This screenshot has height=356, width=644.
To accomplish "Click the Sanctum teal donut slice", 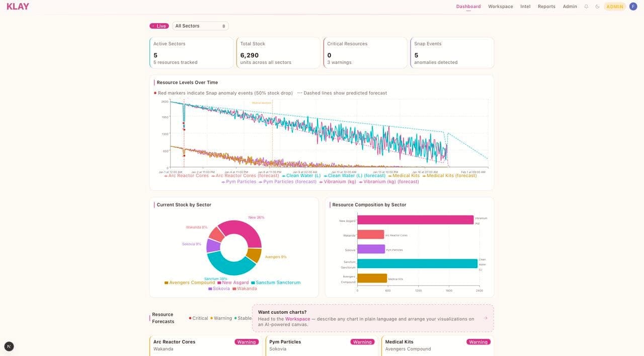I will click(229, 268).
